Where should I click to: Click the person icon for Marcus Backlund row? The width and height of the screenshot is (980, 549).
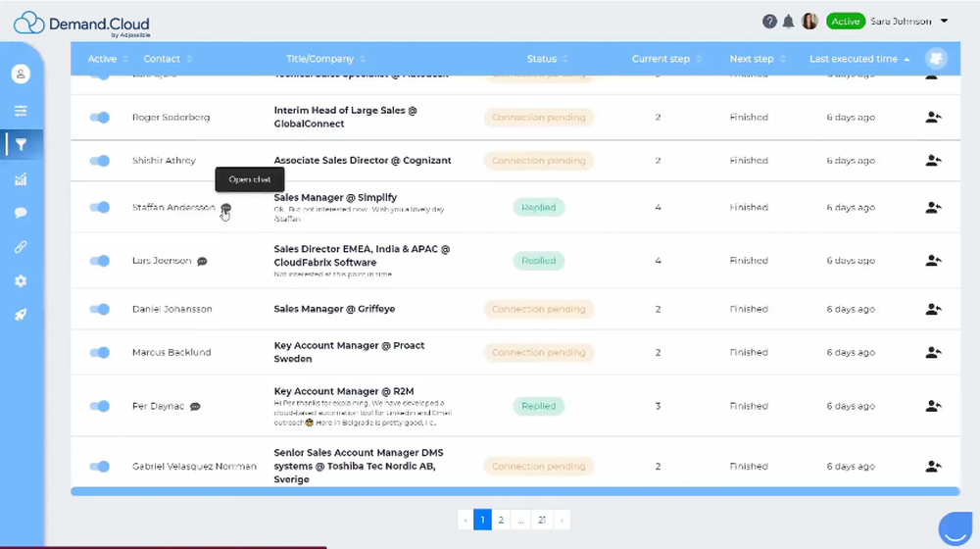(933, 352)
